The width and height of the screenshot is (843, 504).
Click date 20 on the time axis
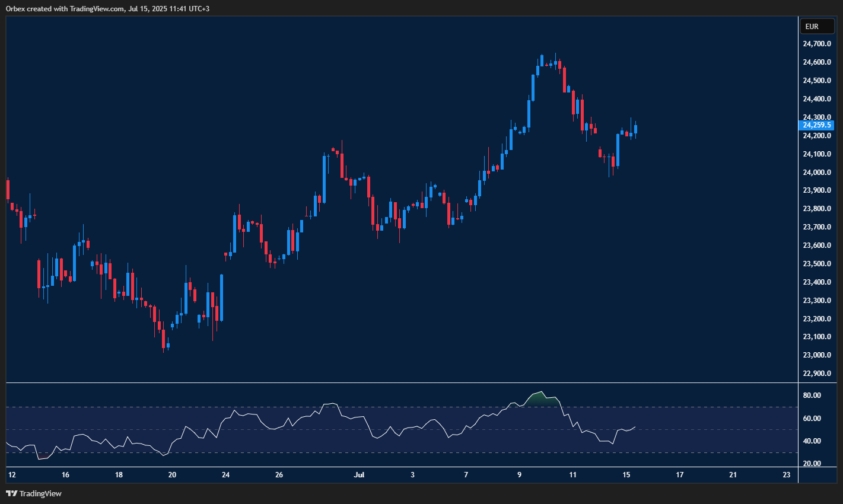point(172,475)
